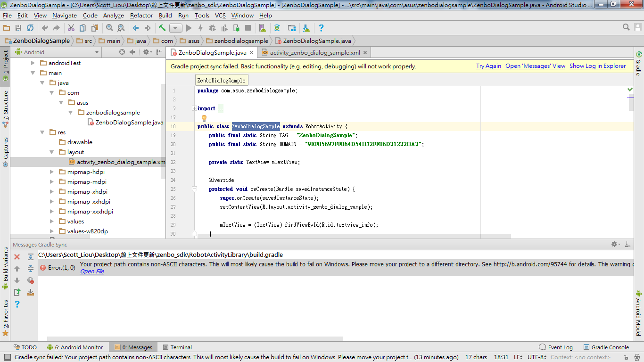This screenshot has height=362, width=644.
Task: Expand all messages in Gradle Sync panel
Action: click(31, 257)
